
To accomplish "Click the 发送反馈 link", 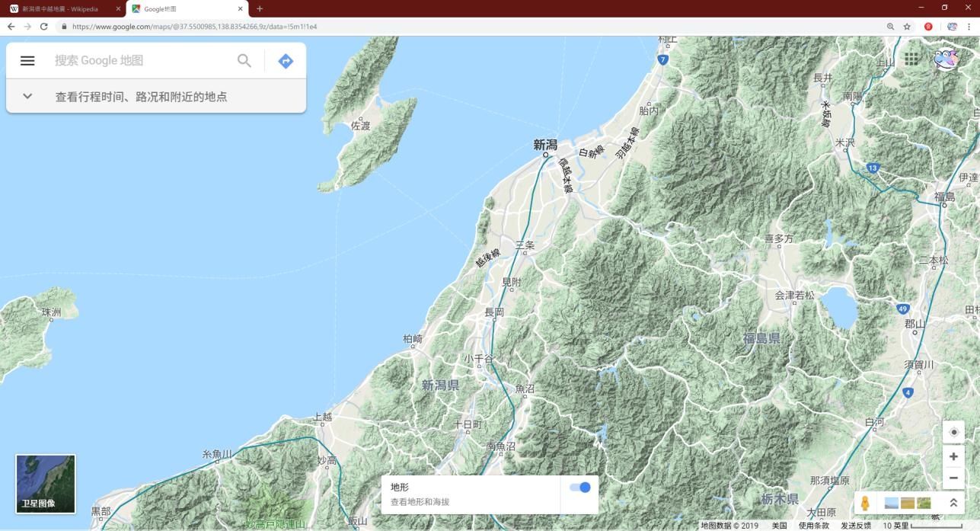I will coord(855,526).
